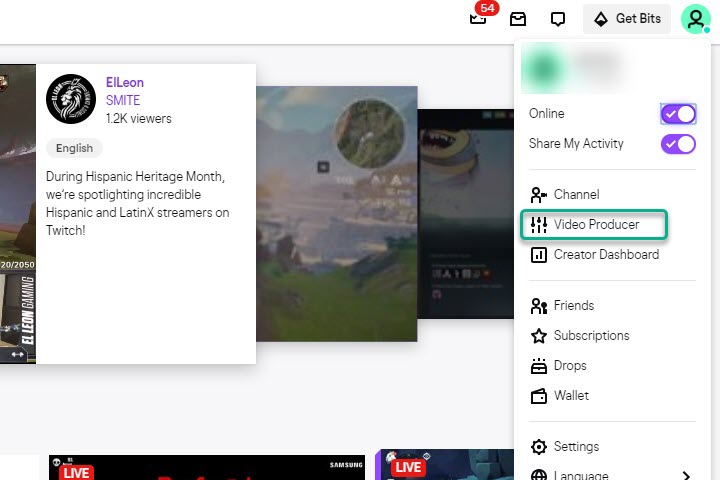Toggle the Online status switch
720x480 pixels.
(x=678, y=114)
